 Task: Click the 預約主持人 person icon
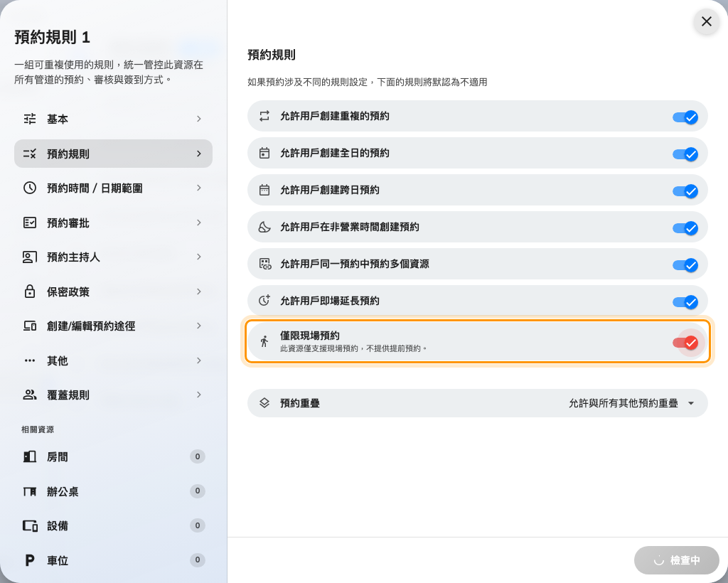pyautogui.click(x=30, y=257)
